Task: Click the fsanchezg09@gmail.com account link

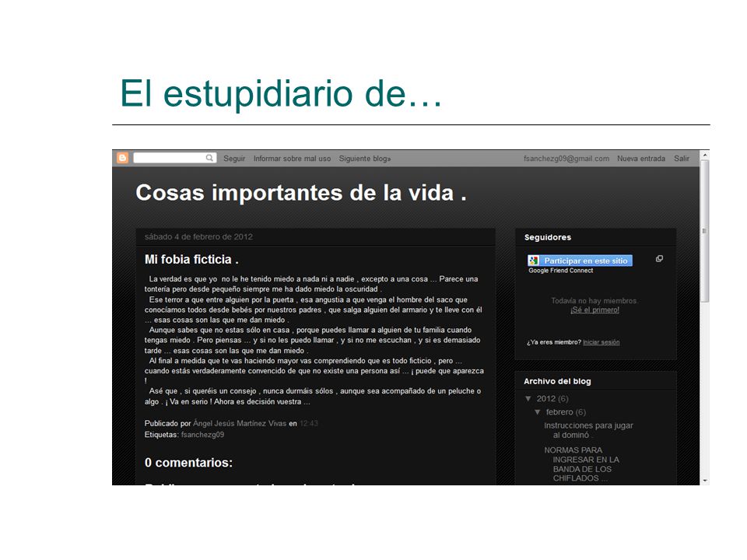Action: tap(566, 159)
